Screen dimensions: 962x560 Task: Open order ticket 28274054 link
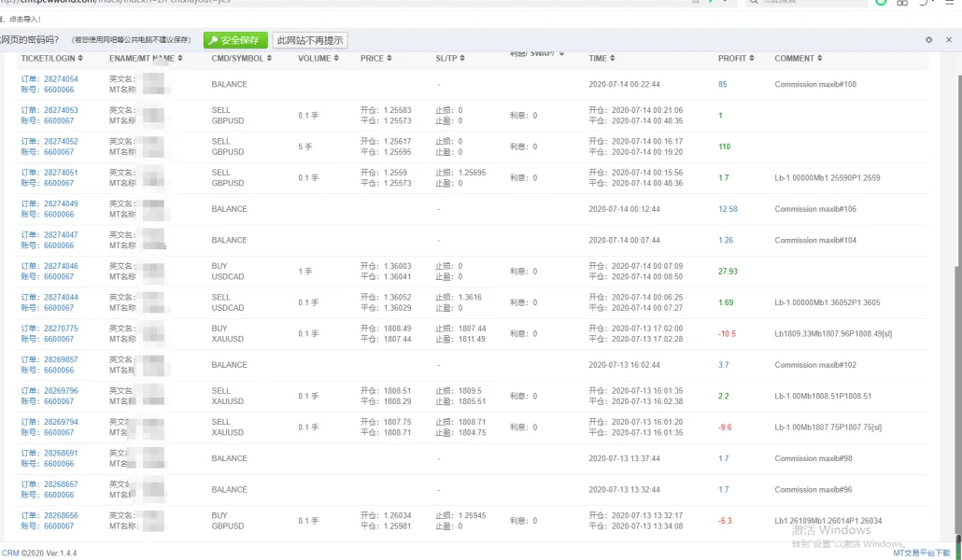(61, 79)
